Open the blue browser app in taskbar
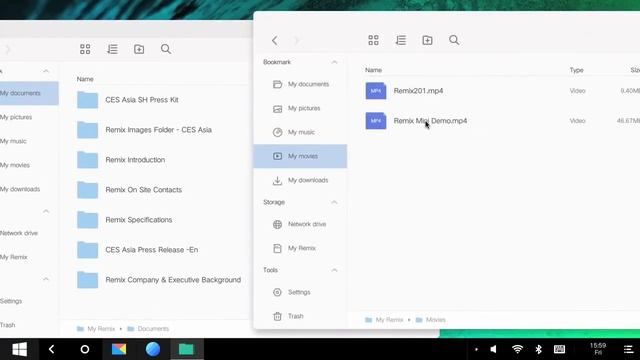Image resolution: width=640 pixels, height=360 pixels. click(x=153, y=349)
